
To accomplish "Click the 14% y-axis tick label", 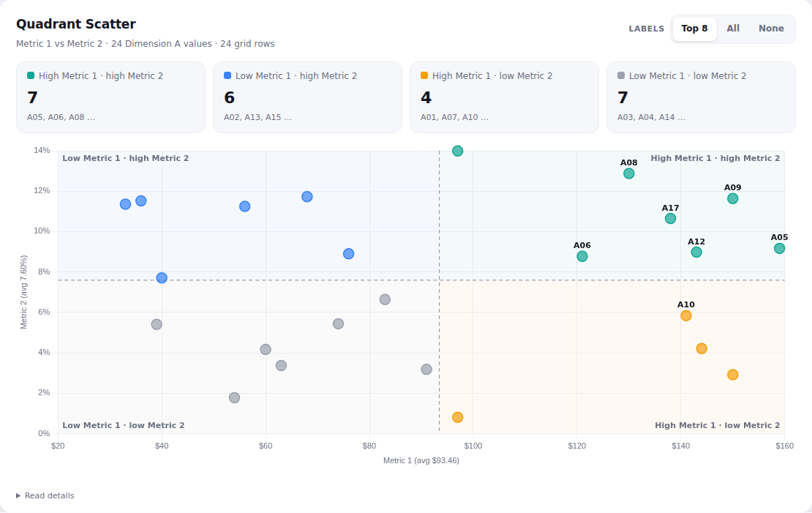I will [42, 150].
